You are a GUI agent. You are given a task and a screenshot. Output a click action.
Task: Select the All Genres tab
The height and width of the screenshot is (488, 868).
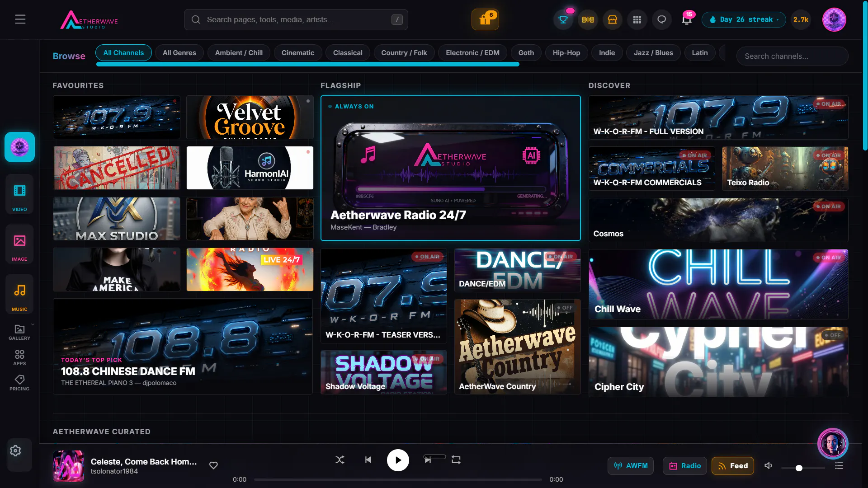point(179,53)
